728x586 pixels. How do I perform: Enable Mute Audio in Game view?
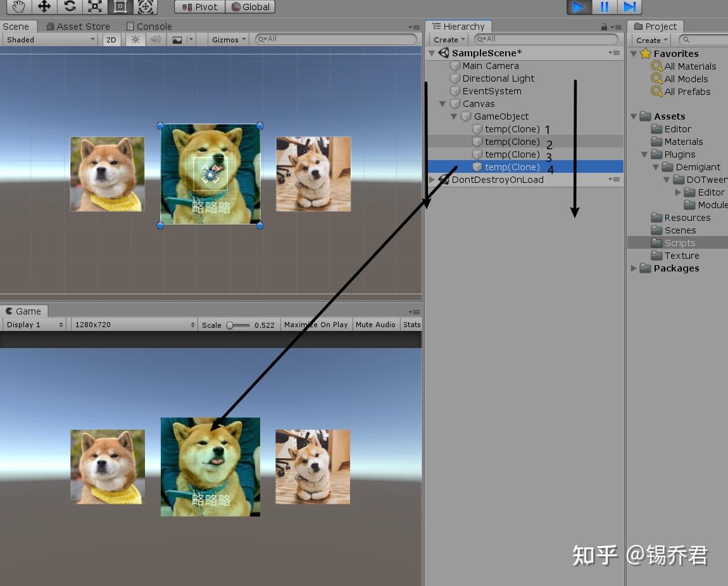tap(375, 324)
